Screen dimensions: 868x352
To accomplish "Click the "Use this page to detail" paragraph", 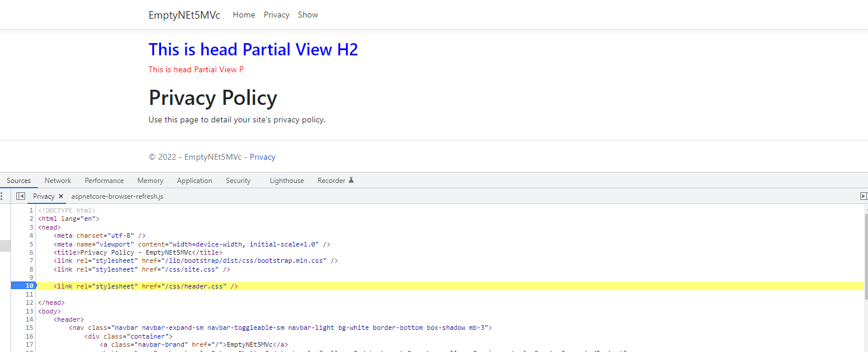I will 237,120.
